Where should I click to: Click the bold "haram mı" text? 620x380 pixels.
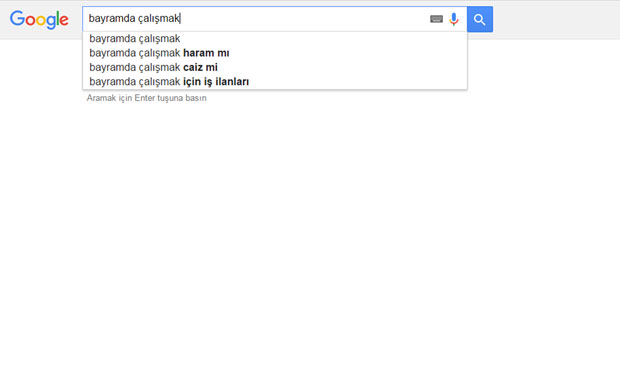point(206,53)
